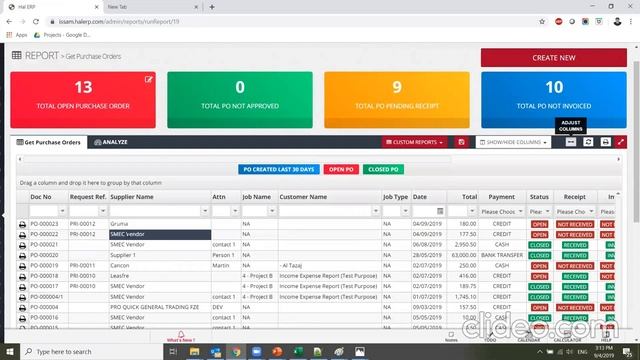Click the page vertical scrollbar
The width and height of the screenshot is (640, 360).
coord(636,142)
